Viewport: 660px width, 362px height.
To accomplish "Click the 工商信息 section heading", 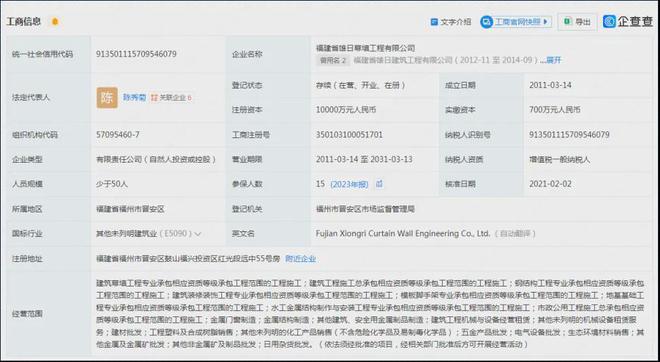I will click(24, 21).
